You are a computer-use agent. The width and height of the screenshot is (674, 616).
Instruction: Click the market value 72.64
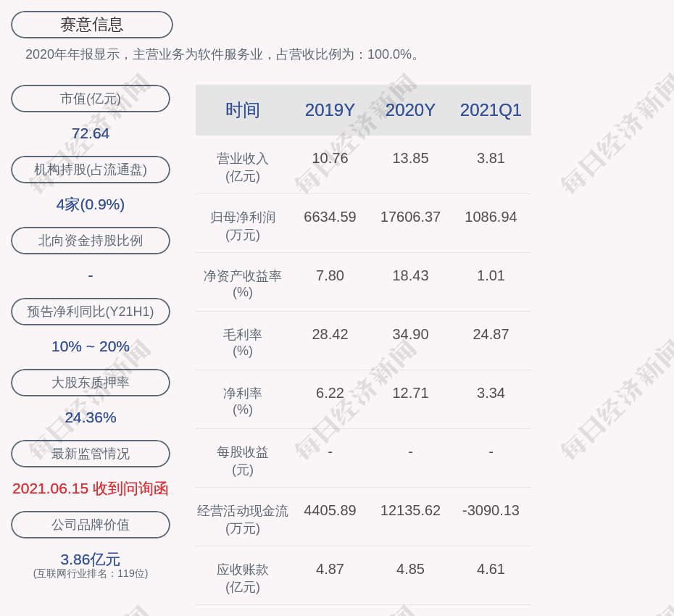[91, 133]
